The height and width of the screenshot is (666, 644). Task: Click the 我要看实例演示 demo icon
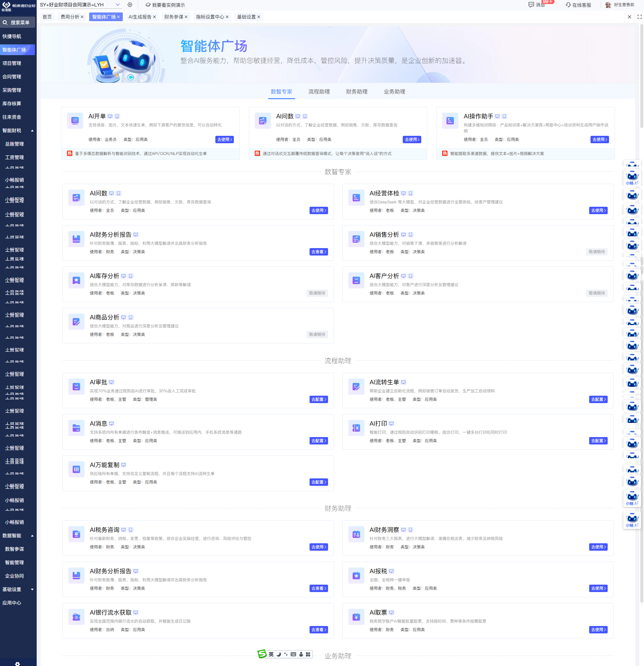coord(148,5)
